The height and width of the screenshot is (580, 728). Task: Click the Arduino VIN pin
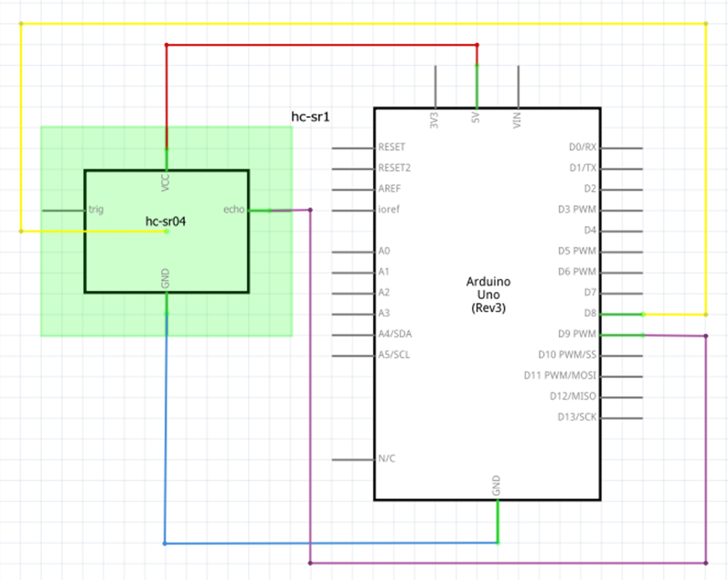tap(519, 87)
